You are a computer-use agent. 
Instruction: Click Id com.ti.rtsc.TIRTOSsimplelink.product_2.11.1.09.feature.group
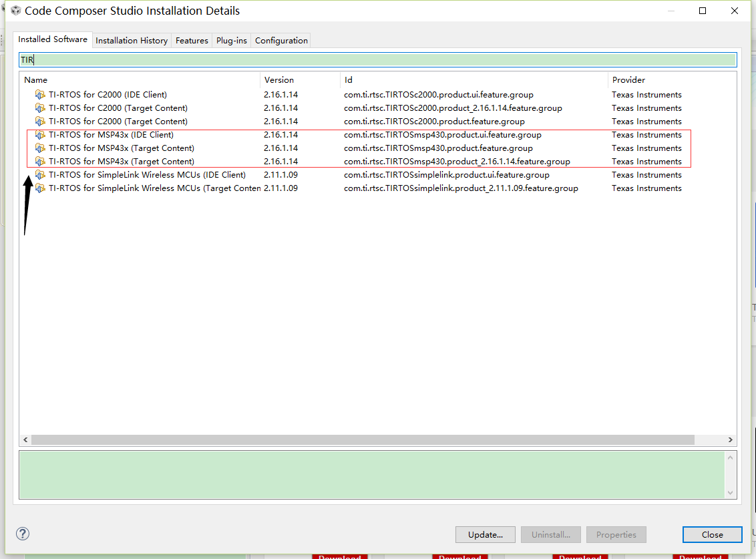coord(461,188)
